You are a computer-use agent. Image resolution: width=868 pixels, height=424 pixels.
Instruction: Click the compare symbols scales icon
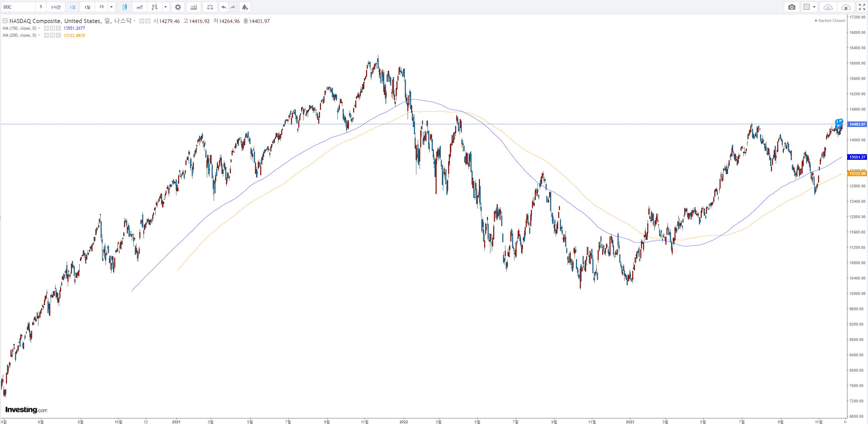pyautogui.click(x=210, y=7)
